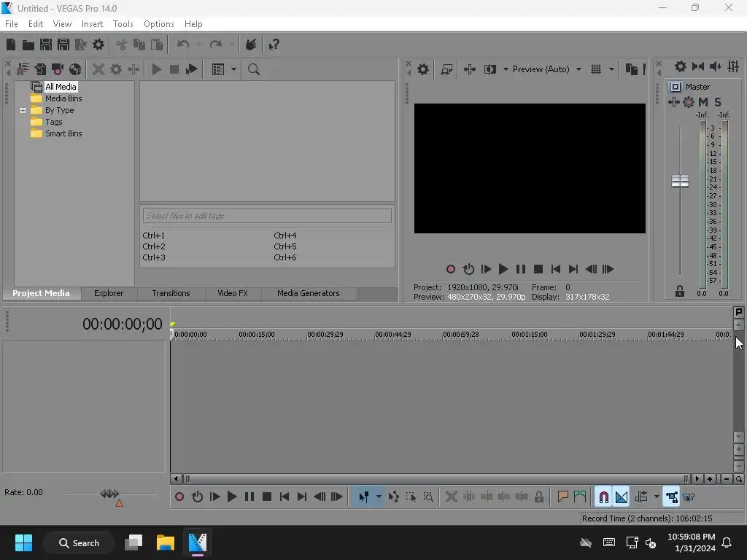Open the Project Media Views dropdown arrow
Viewport: 747px width, 560px height.
(x=233, y=69)
